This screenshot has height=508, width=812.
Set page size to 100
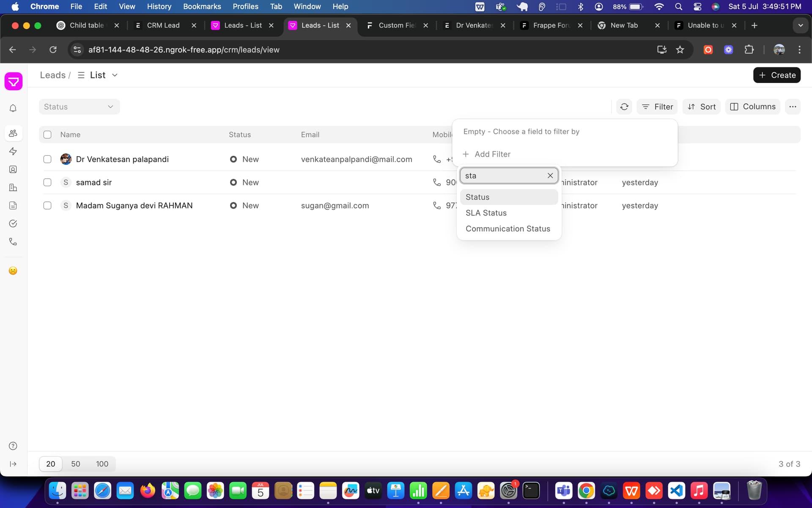click(102, 464)
